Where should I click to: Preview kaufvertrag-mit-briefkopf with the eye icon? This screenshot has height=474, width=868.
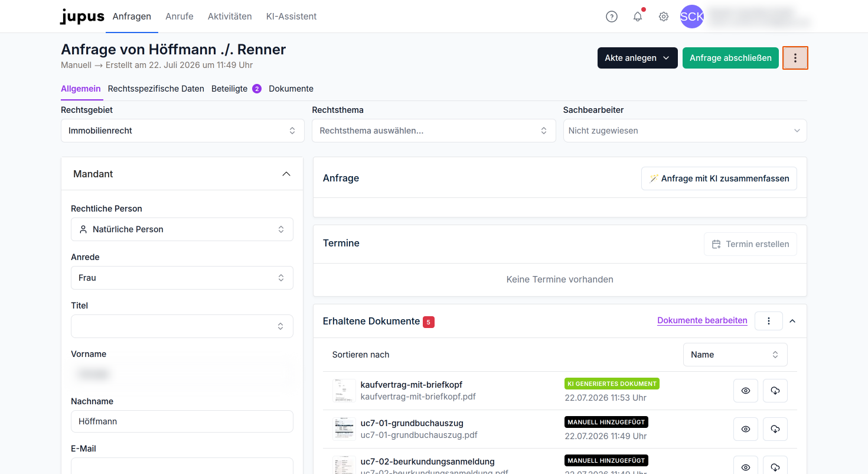(x=746, y=391)
